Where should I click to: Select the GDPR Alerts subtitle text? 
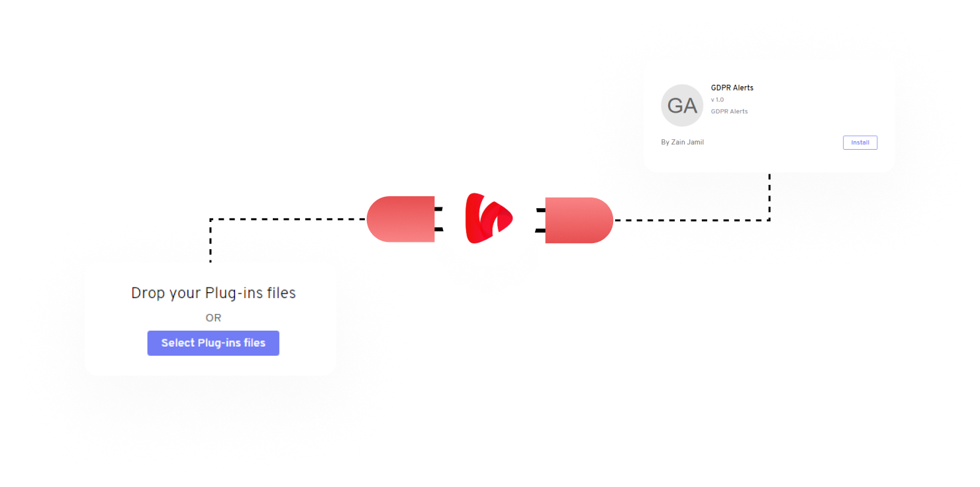coord(729,111)
